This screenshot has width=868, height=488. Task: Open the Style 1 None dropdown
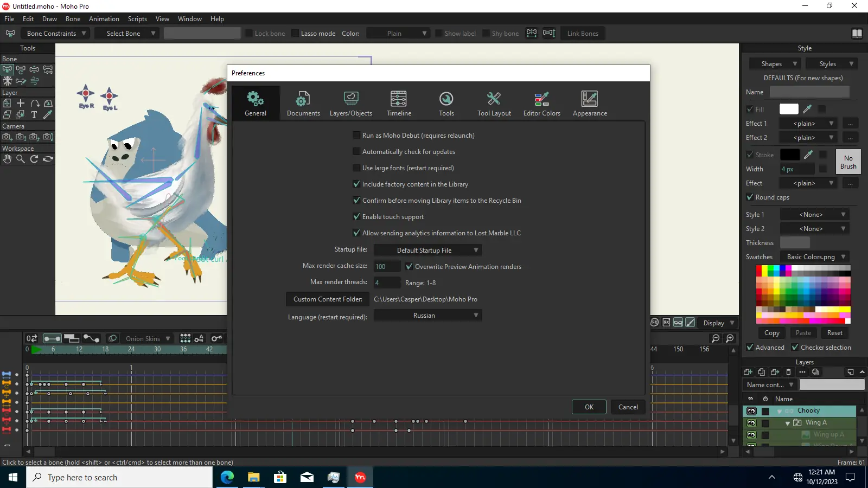(815, 215)
